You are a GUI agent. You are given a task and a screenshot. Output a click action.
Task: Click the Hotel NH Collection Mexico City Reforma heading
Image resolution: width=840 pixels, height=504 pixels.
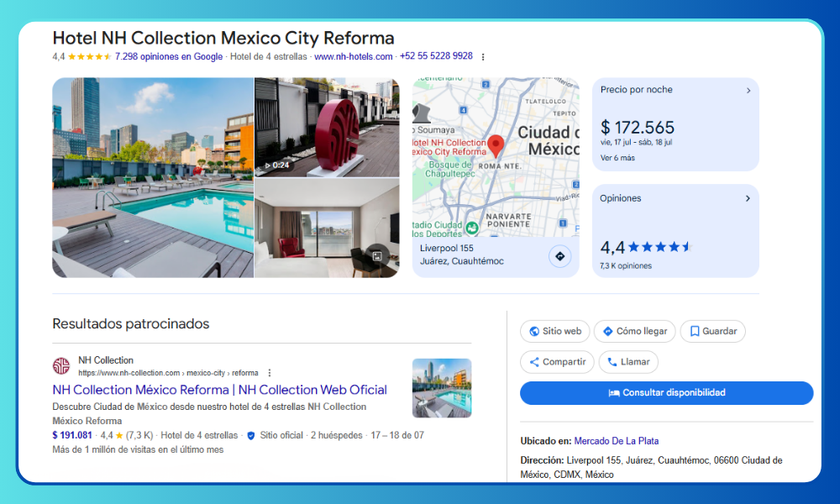click(223, 38)
